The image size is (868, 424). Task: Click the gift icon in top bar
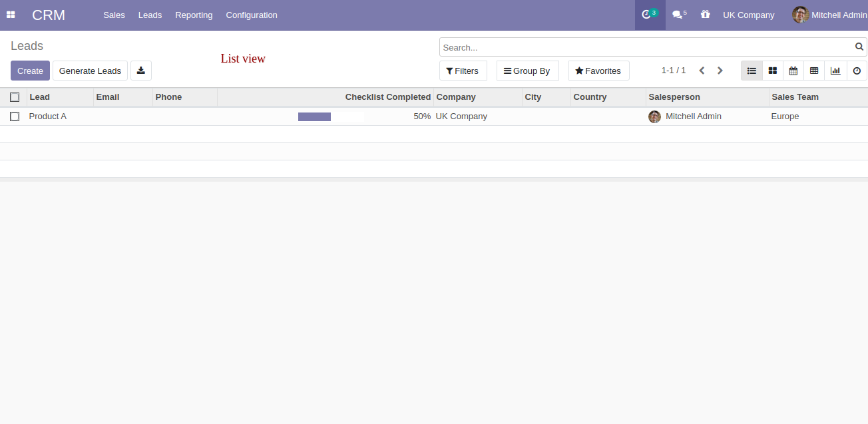pos(705,15)
